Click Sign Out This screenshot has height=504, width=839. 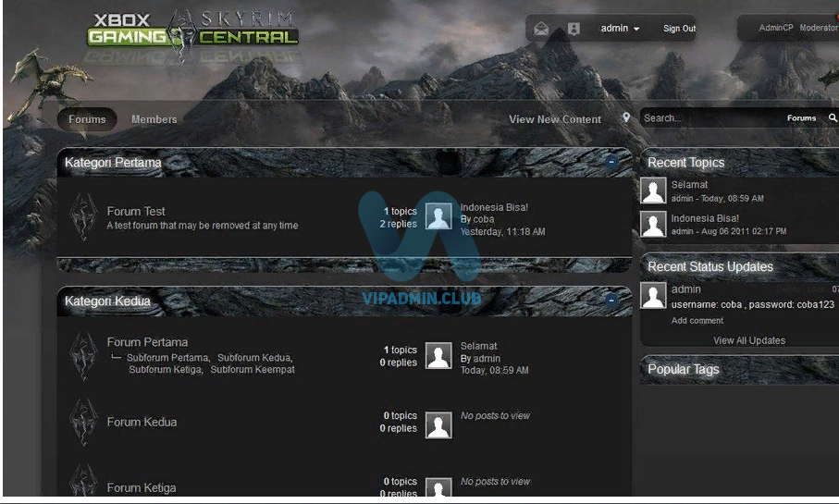[x=680, y=29]
